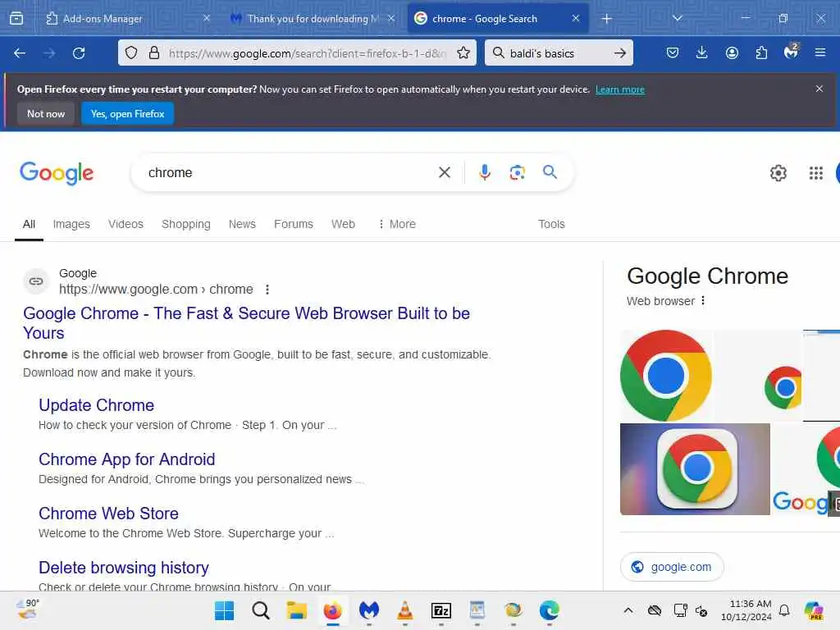Viewport: 840px width, 630px height.
Task: Launch File Explorer from taskbar
Action: pos(296,610)
